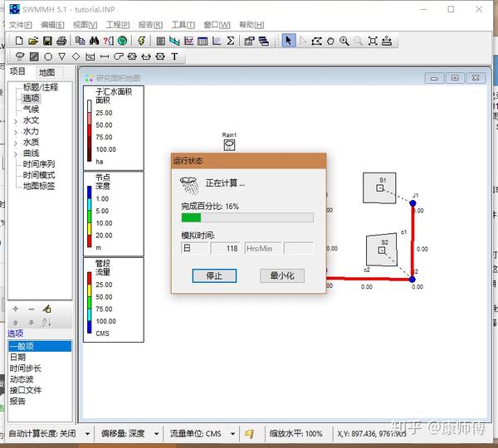Open the 工具 menu
The width and height of the screenshot is (498, 448).
click(183, 25)
